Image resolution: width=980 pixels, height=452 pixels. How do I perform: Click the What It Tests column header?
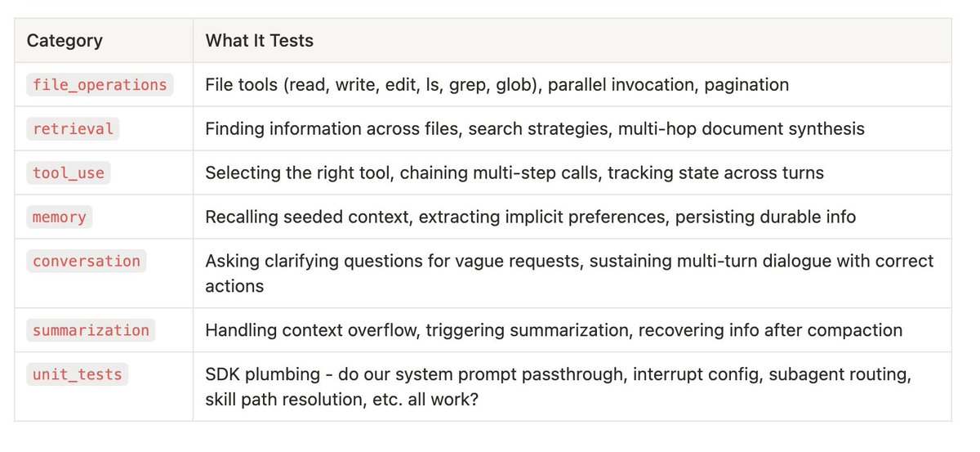pyautogui.click(x=259, y=41)
